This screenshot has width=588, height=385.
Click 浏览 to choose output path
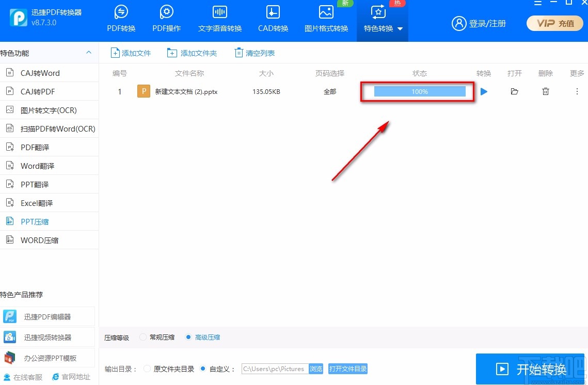(316, 368)
